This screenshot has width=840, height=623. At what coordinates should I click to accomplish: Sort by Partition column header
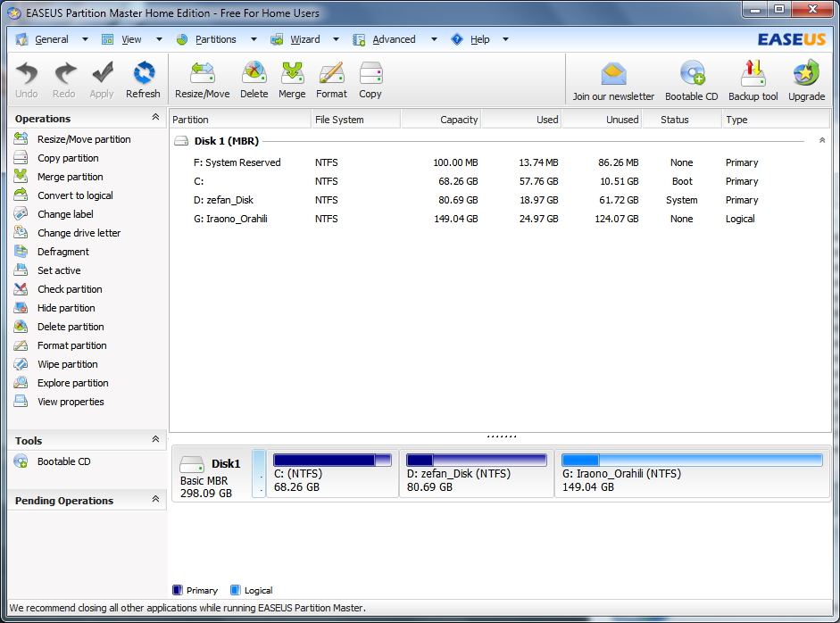tap(240, 120)
